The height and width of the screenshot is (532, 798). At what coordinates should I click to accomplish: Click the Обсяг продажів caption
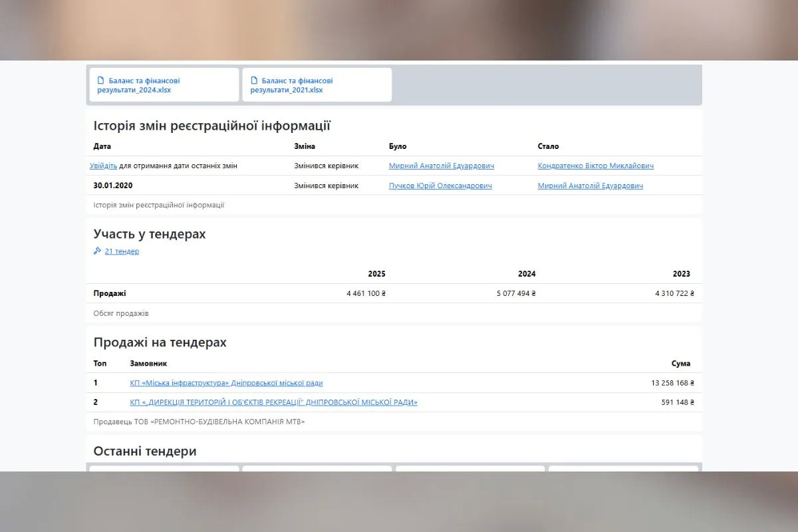pos(121,313)
